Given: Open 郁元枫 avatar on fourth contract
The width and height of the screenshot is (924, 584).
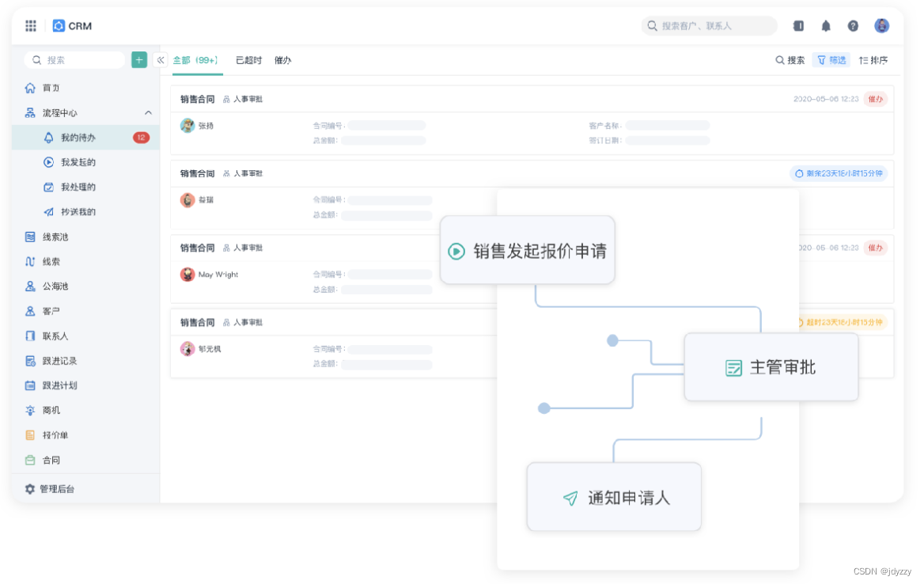Looking at the screenshot, I should point(187,349).
